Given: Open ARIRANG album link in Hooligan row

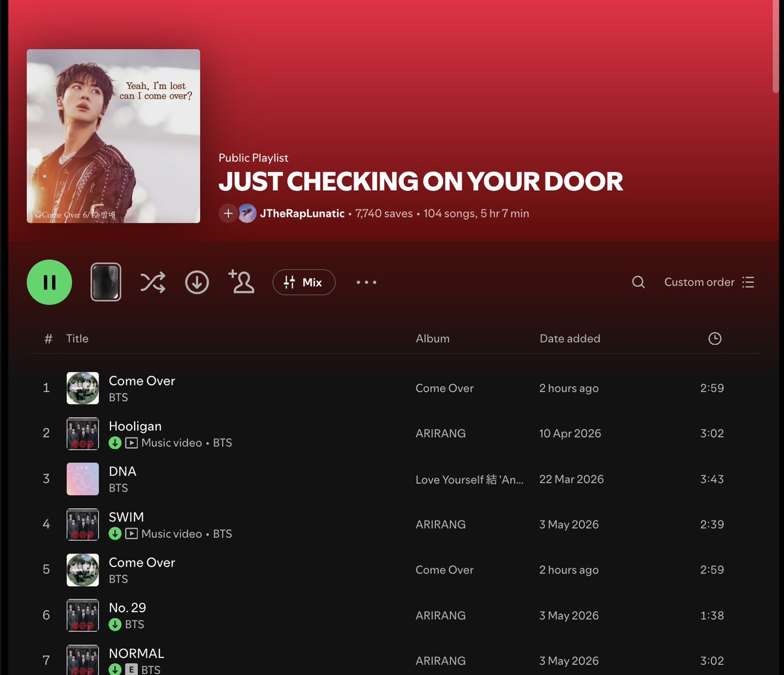Looking at the screenshot, I should [x=440, y=433].
